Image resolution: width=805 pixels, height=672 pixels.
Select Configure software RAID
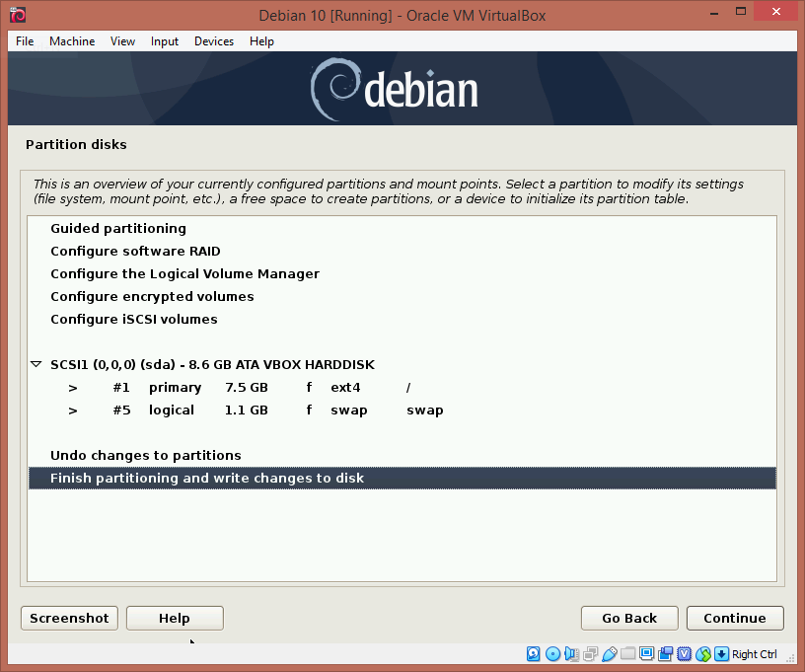402,251
